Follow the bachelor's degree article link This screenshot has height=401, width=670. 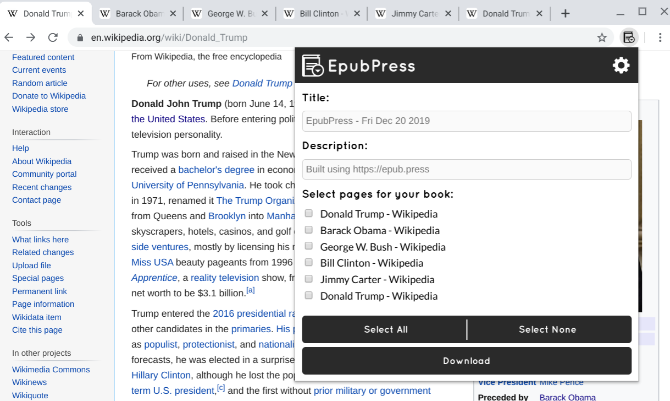pyautogui.click(x=216, y=170)
